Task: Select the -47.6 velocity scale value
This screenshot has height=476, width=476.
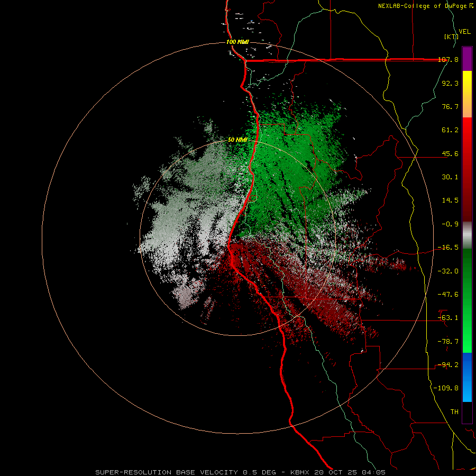Action: pyautogui.click(x=448, y=294)
